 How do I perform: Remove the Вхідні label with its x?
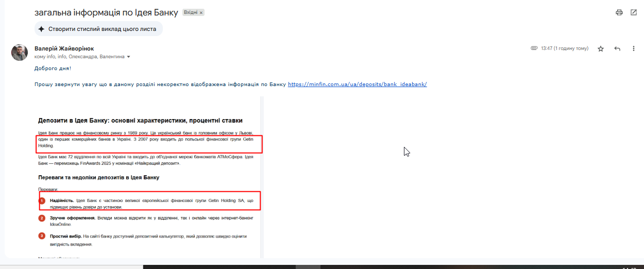click(x=201, y=12)
